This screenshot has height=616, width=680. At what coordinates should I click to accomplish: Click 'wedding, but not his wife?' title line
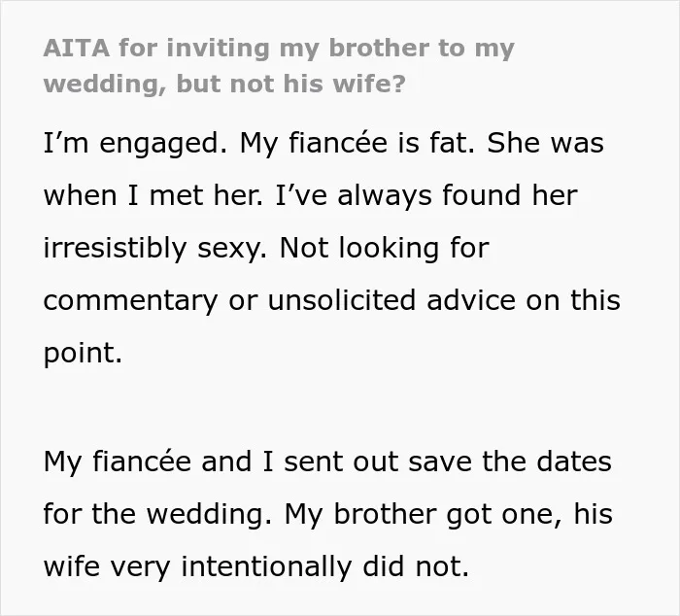pyautogui.click(x=224, y=84)
